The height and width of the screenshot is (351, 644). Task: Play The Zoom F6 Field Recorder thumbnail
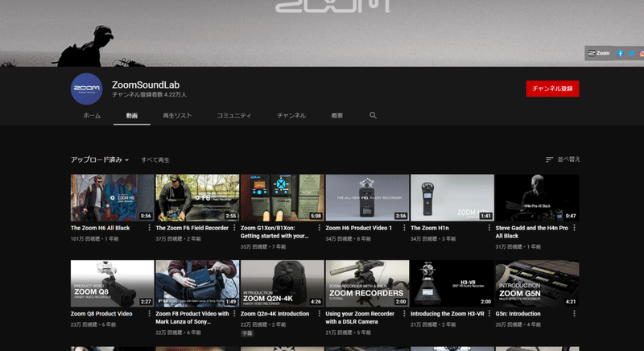(197, 198)
